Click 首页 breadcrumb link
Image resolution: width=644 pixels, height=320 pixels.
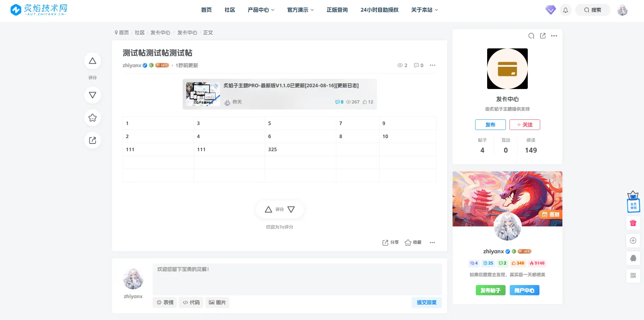pos(124,32)
